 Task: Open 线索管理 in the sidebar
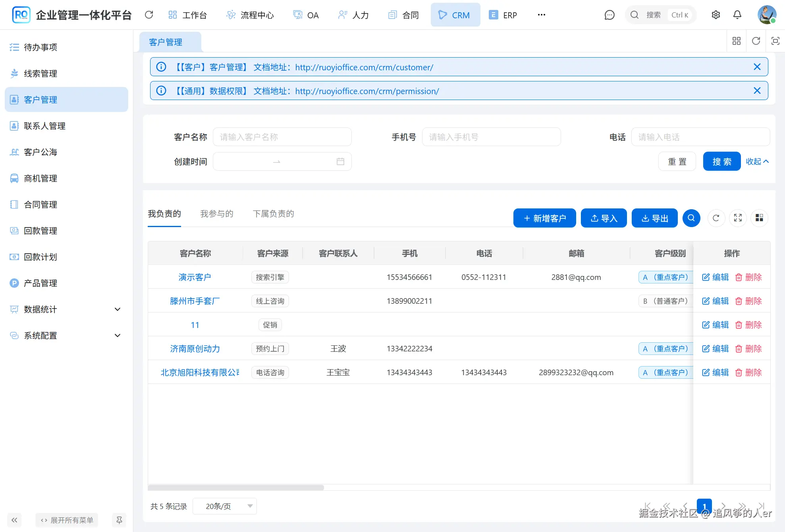click(x=66, y=73)
